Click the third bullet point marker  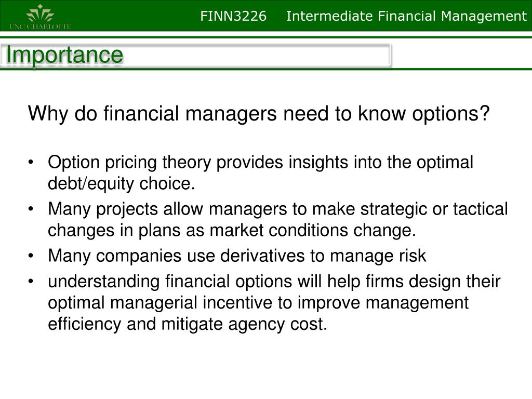[x=31, y=256]
